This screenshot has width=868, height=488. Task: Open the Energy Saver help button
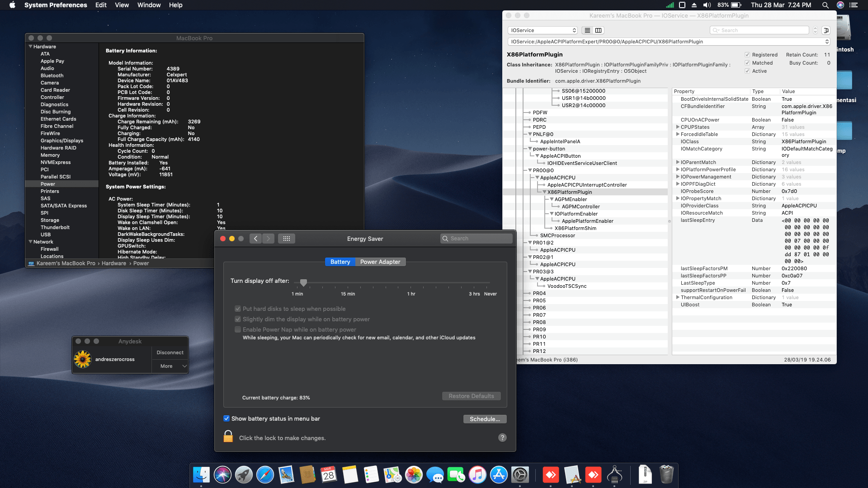click(502, 437)
